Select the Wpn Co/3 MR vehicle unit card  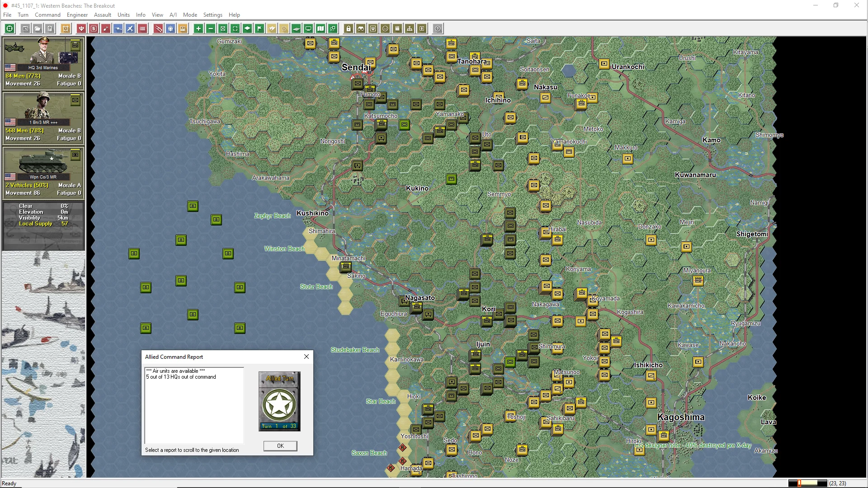pos(43,172)
